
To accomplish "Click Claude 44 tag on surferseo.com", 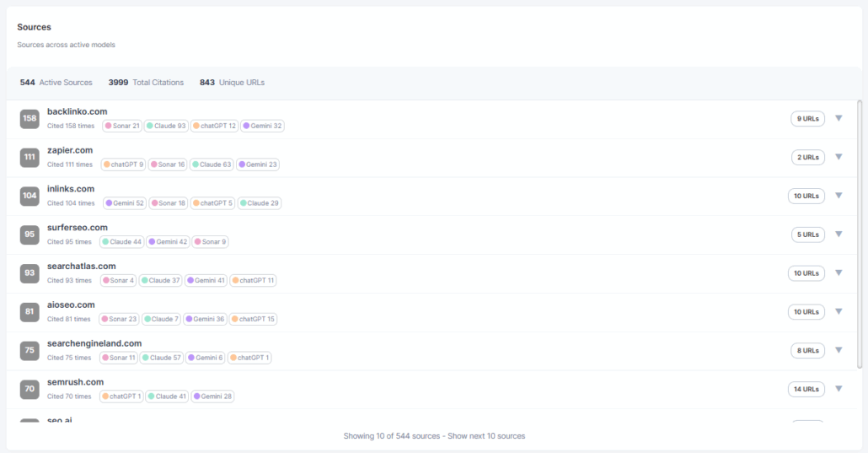I will coord(122,242).
